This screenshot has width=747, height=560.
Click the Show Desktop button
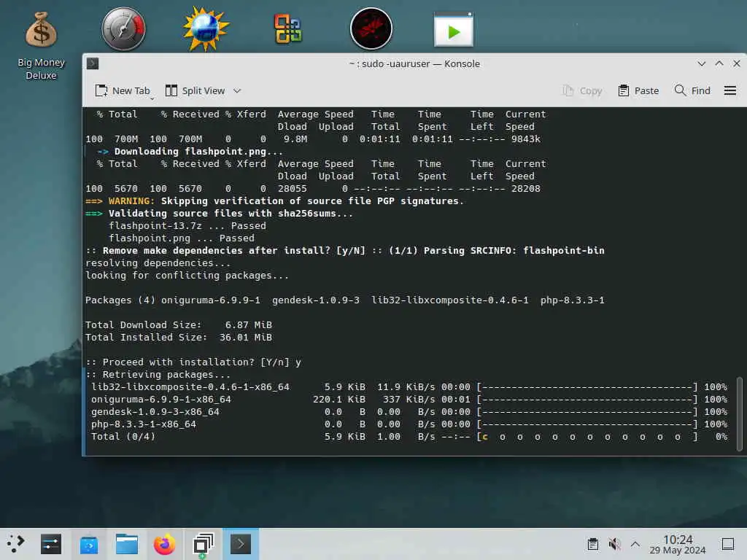pyautogui.click(x=727, y=544)
